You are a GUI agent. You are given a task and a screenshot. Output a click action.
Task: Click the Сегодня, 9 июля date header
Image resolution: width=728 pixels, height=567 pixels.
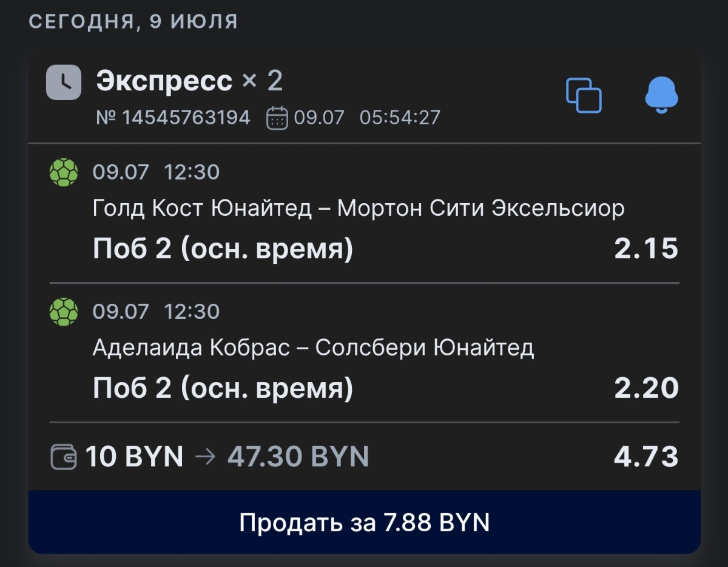[133, 22]
